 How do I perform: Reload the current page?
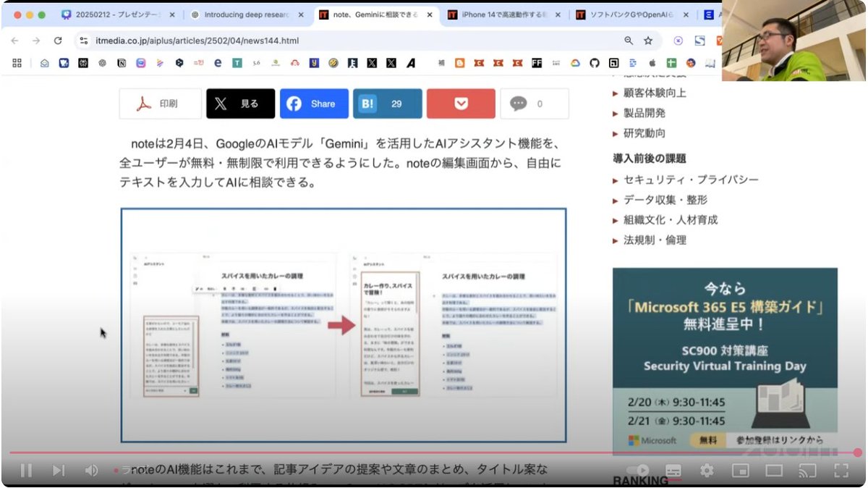pos(58,41)
